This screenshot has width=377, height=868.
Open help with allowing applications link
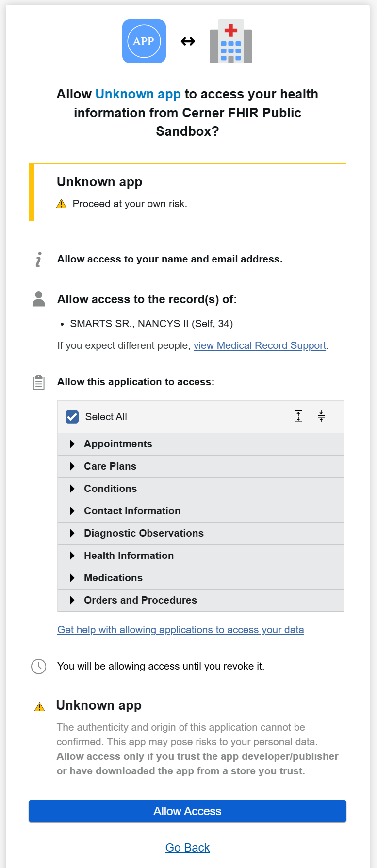tap(180, 630)
